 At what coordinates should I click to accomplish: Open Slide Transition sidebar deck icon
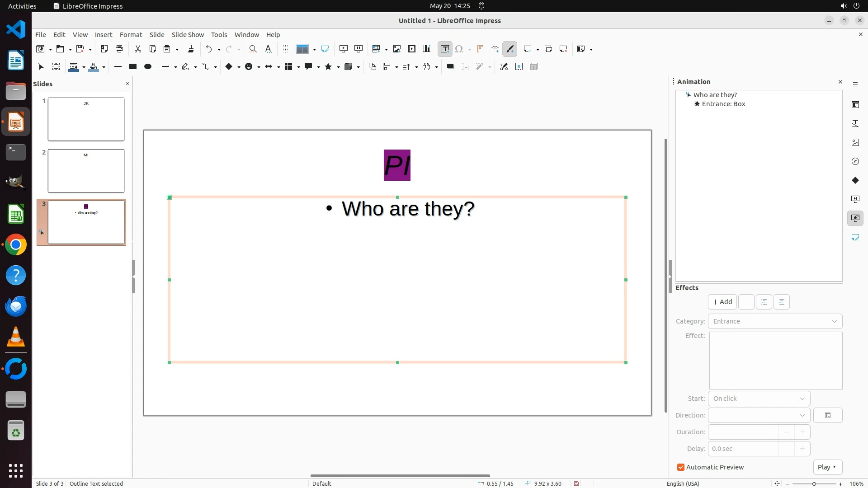click(x=855, y=199)
